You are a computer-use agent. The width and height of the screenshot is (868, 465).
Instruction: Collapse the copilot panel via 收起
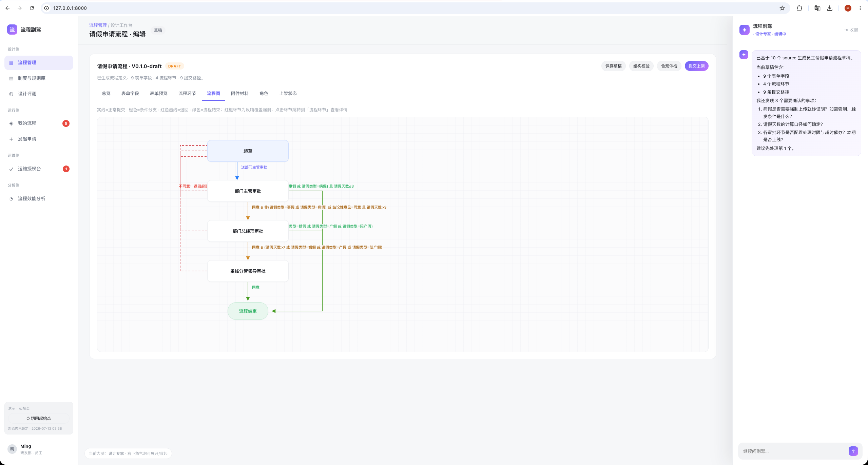[851, 30]
